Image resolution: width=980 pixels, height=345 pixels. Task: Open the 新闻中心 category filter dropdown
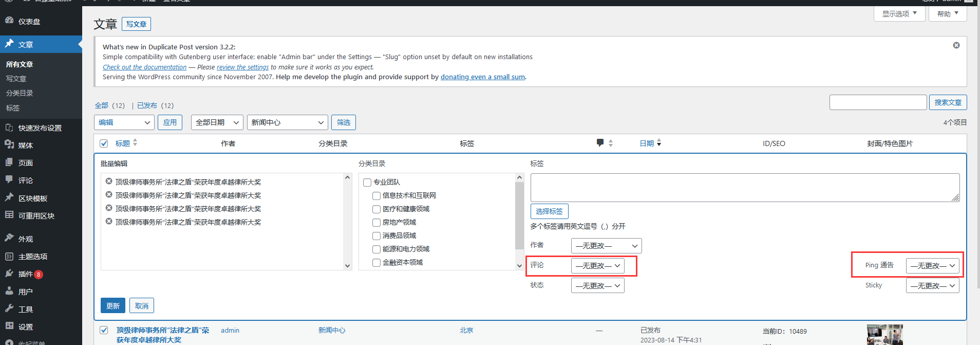[x=288, y=122]
